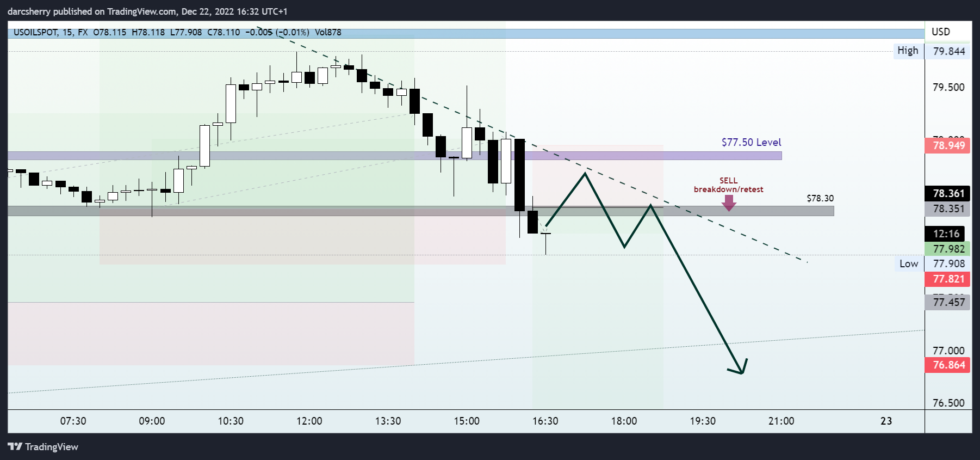The height and width of the screenshot is (460, 980).
Task: Click the TradingView logo icon
Action: (x=15, y=446)
